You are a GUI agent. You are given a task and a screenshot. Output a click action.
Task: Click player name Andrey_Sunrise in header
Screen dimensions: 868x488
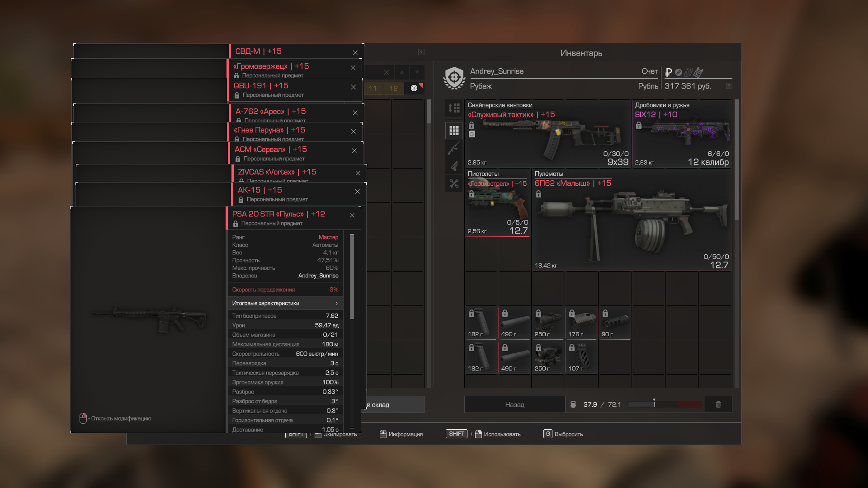(x=497, y=71)
